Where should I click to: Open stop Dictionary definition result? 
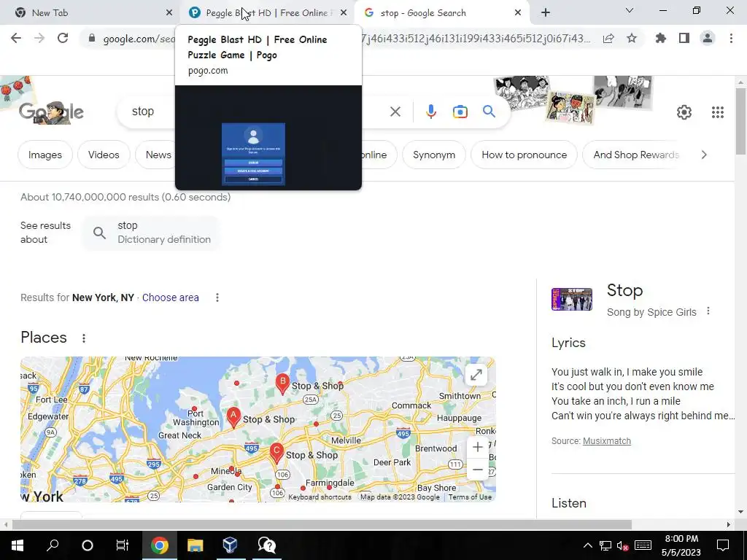coord(152,233)
